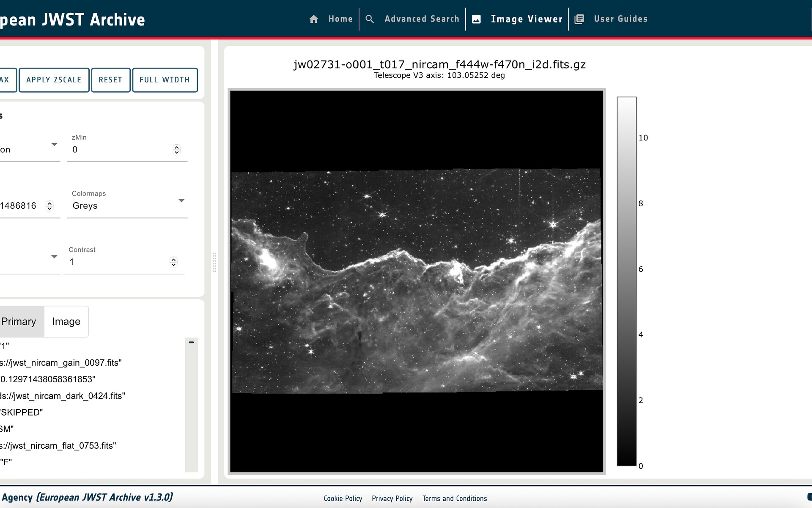Click the grayscale colorbar scale

[x=626, y=281]
